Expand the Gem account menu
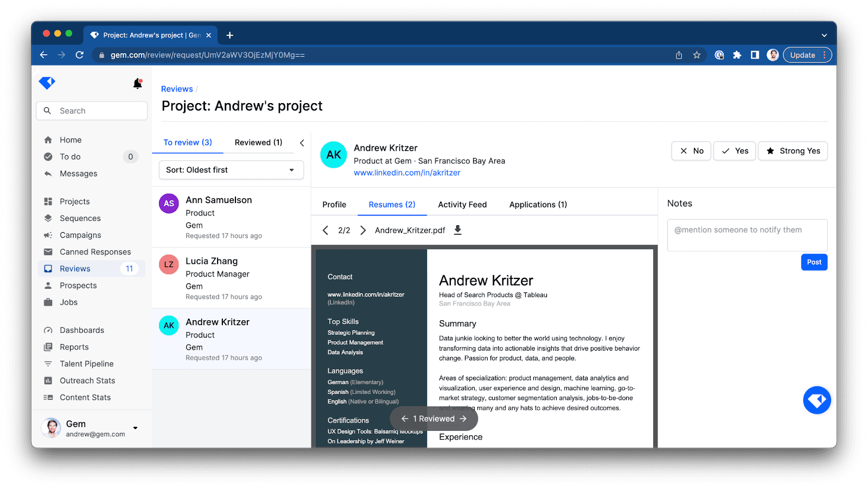Viewport: 868px width, 489px height. pos(136,427)
